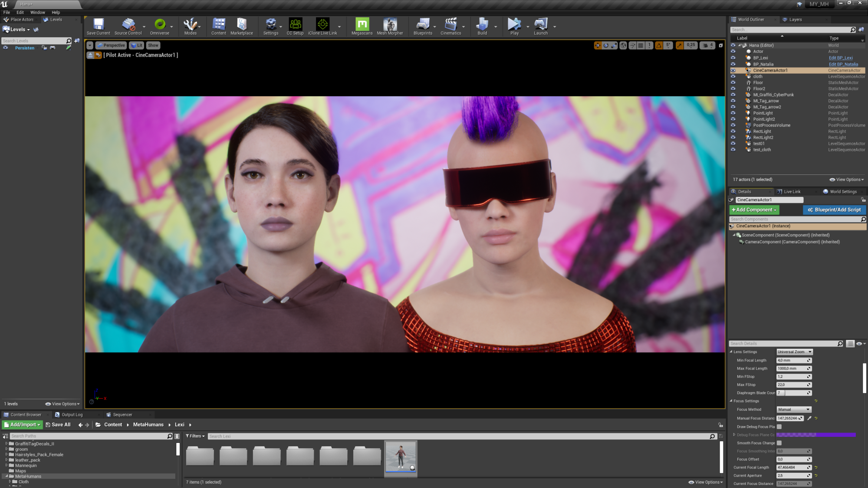Image resolution: width=868 pixels, height=488 pixels.
Task: Open the Window menu
Action: (x=38, y=13)
